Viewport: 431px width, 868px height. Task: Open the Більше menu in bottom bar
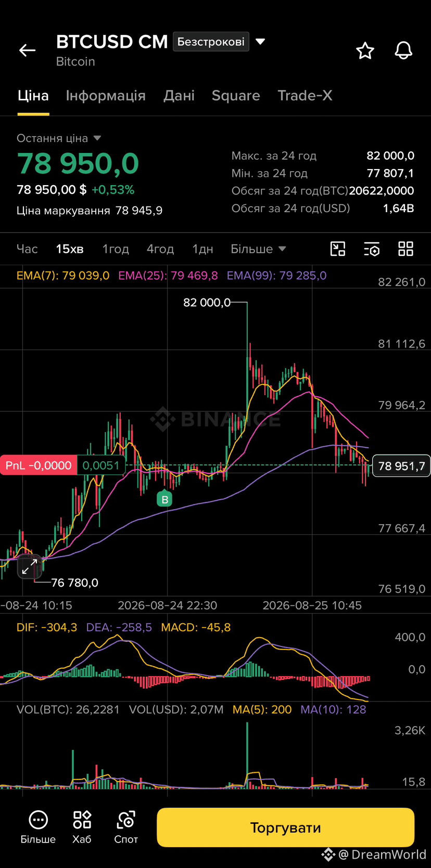(38, 827)
